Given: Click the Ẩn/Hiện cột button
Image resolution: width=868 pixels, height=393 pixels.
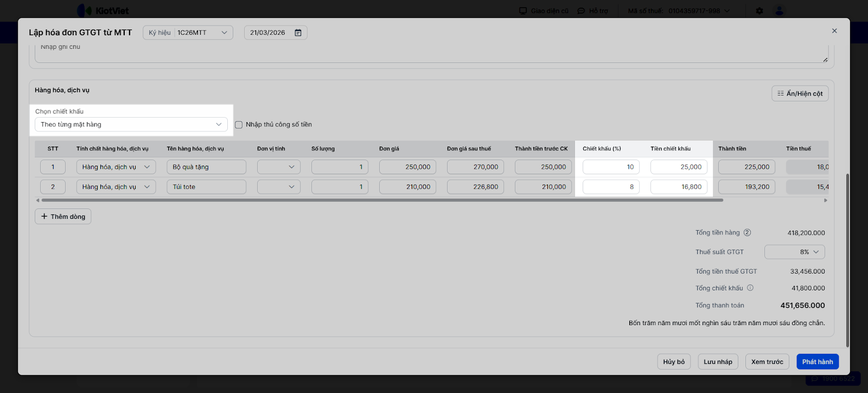Looking at the screenshot, I should (x=800, y=93).
